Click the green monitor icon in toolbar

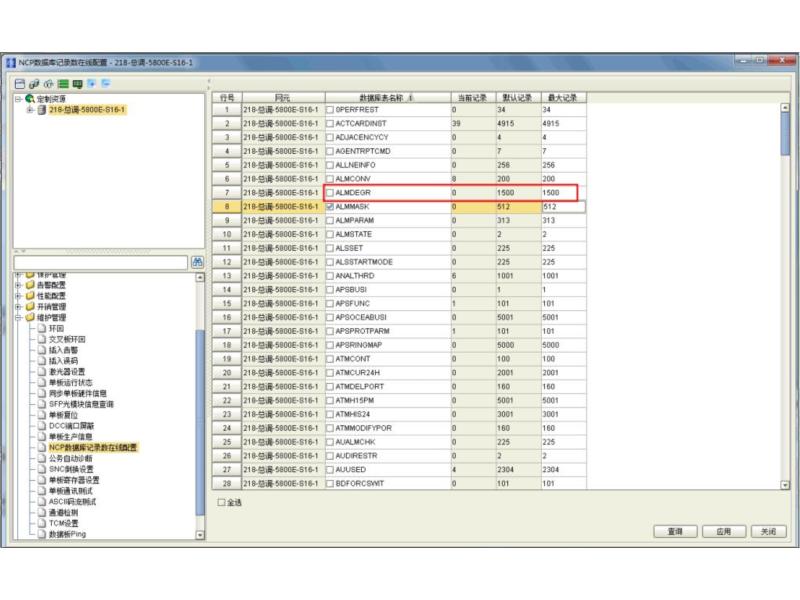pos(77,84)
